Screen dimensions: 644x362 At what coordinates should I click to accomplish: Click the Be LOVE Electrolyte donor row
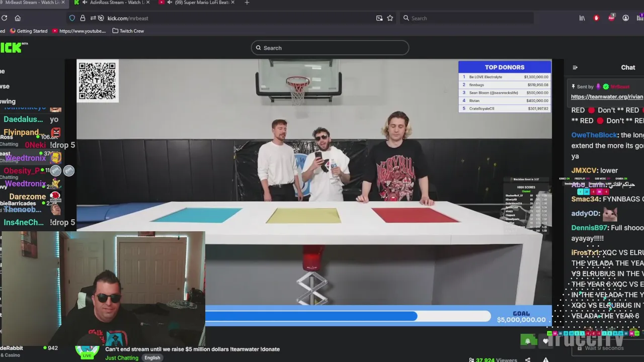pyautogui.click(x=505, y=77)
